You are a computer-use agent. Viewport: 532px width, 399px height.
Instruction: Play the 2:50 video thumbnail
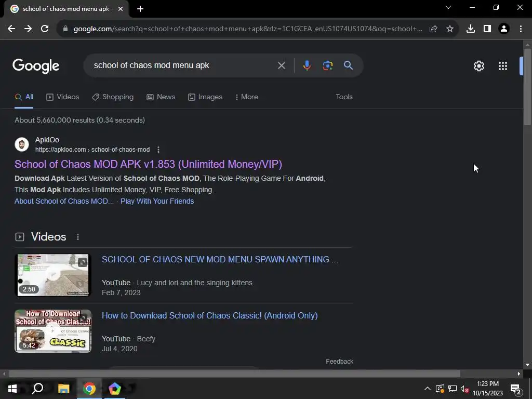click(53, 275)
